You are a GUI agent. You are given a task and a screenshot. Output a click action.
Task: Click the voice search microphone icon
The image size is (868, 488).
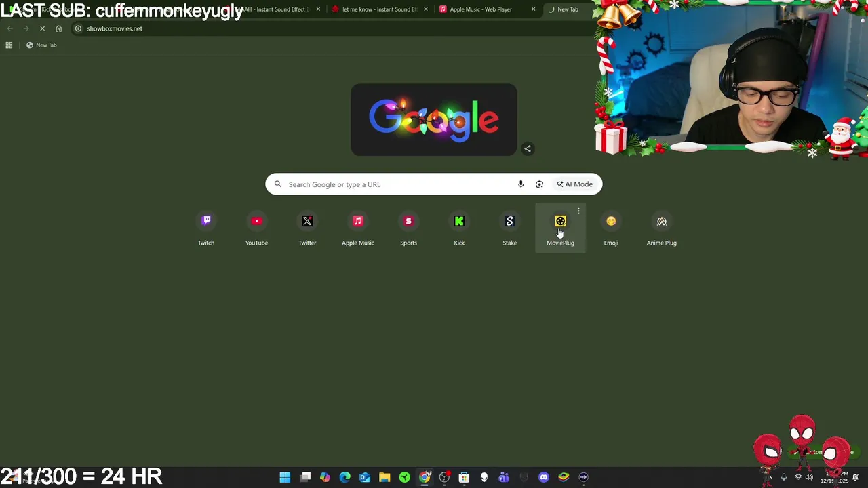pyautogui.click(x=521, y=184)
